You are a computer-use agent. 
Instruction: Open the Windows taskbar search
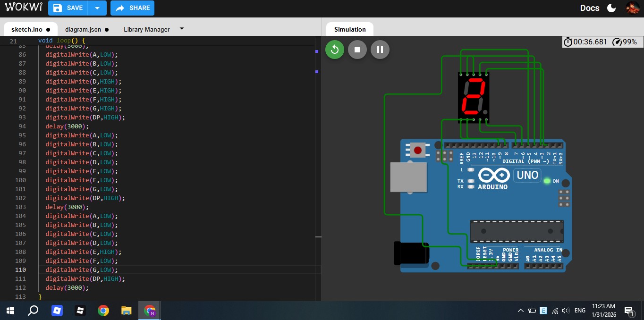coord(33,311)
